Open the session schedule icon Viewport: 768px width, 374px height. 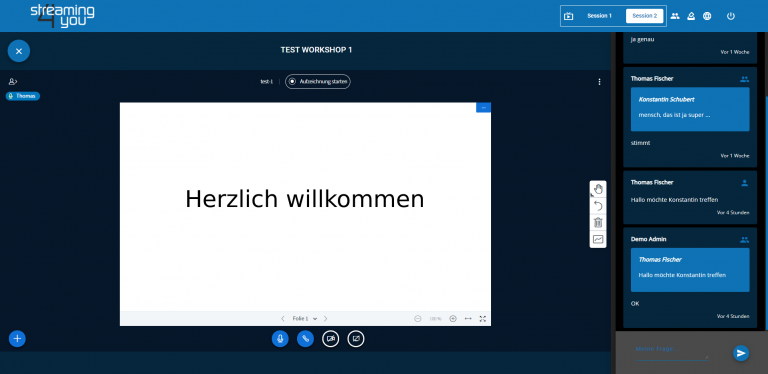pyautogui.click(x=568, y=16)
